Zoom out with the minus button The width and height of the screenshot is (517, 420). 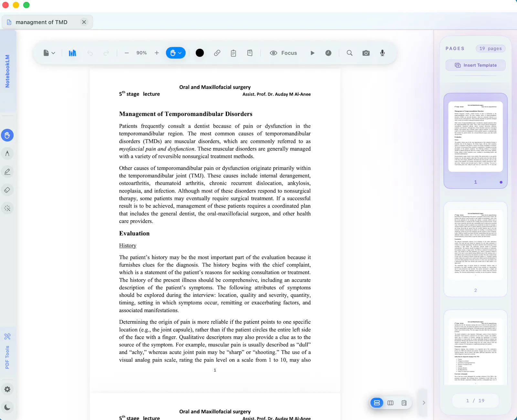click(x=127, y=53)
